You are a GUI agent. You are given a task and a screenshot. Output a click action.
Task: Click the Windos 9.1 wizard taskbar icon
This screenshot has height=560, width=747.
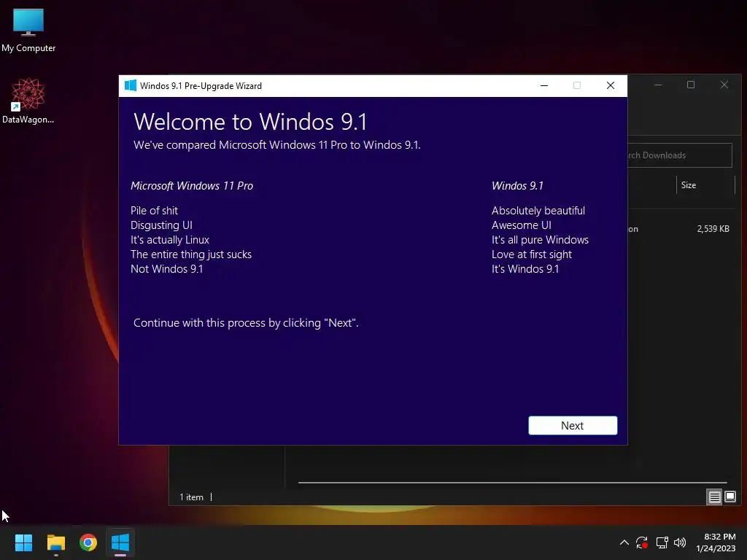coord(120,542)
